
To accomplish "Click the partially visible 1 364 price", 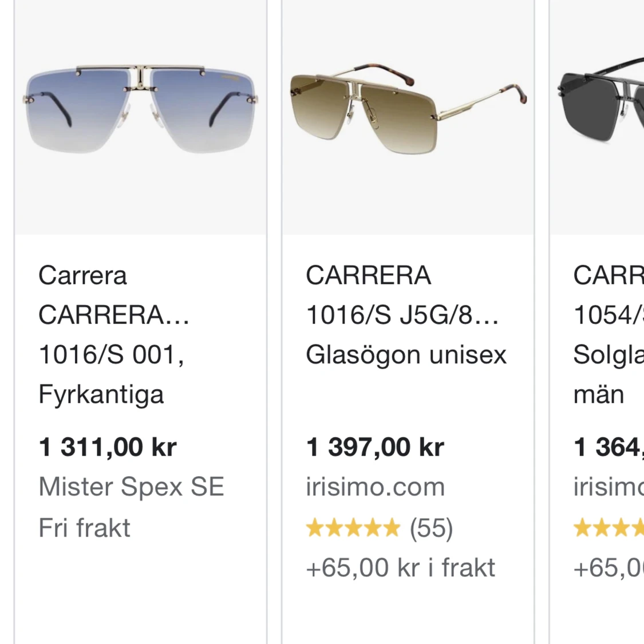I will click(x=608, y=447).
